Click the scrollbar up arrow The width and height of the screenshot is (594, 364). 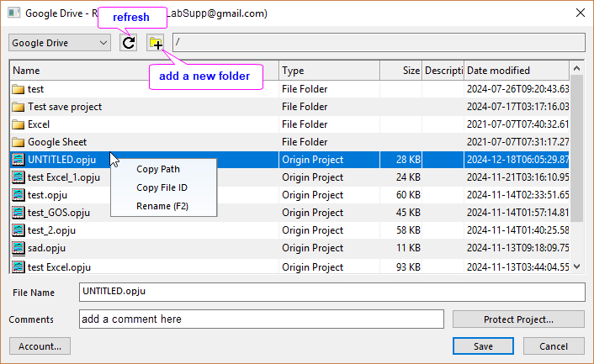(577, 68)
